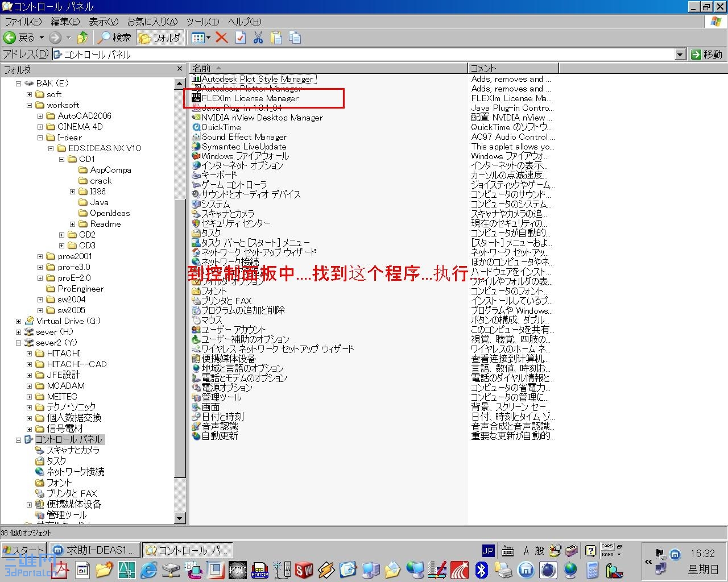Select the ゲーム コントローラ icon

tap(196, 185)
